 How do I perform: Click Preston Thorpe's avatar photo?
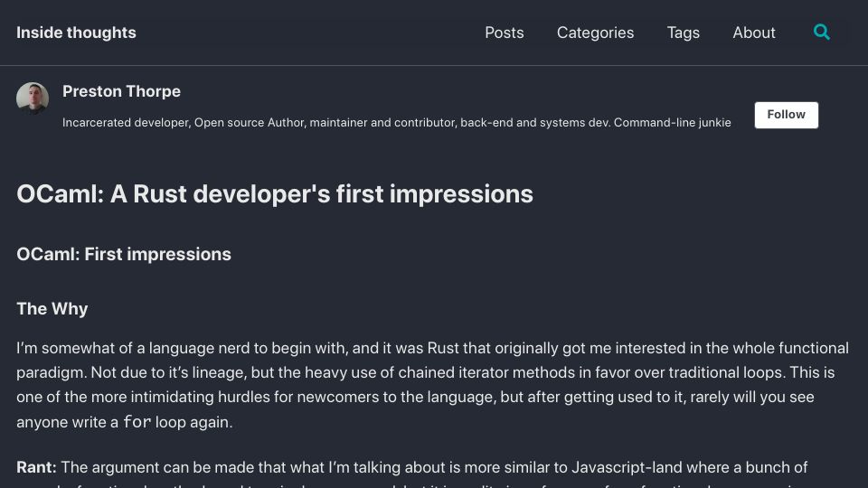(x=33, y=99)
